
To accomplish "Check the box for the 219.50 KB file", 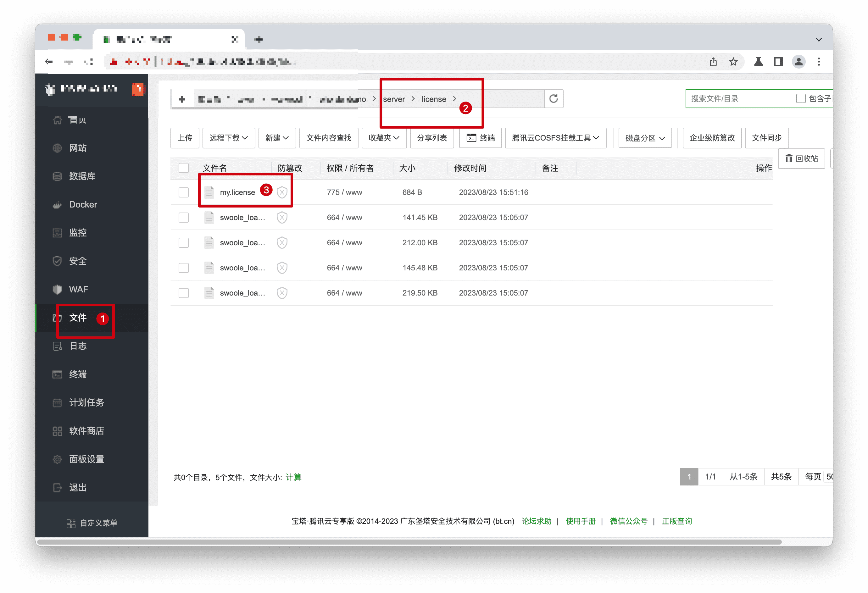I will point(183,293).
